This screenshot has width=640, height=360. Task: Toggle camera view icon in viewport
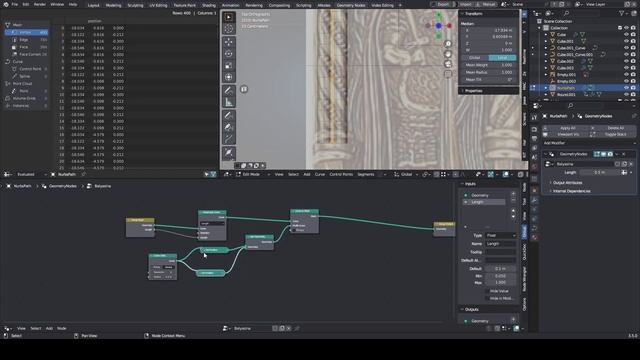448,64
